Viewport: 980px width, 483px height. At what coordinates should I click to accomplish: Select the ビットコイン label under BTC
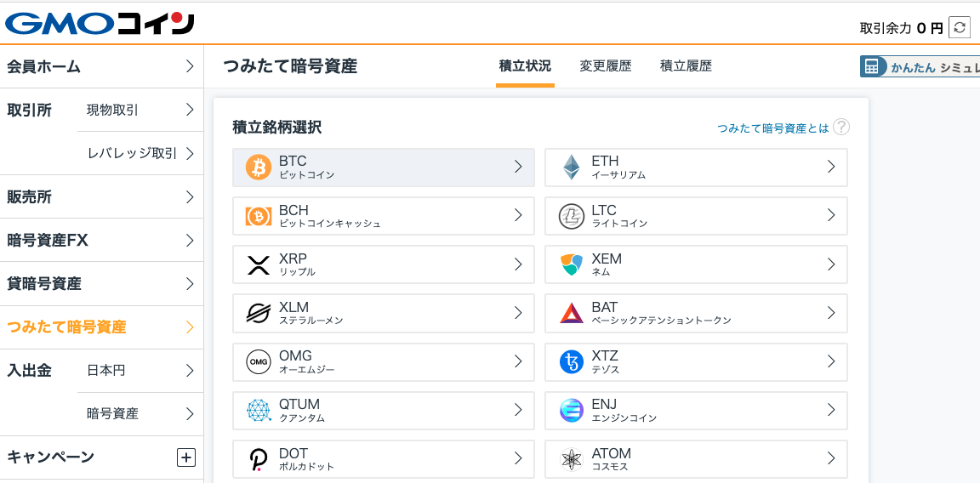(306, 175)
